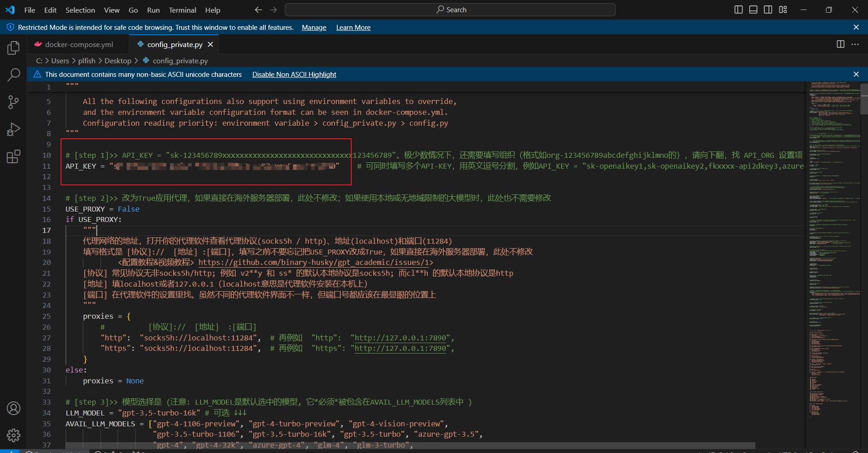The height and width of the screenshot is (453, 868).
Task: Click "if USE_PROXY:" on line 16
Action: [94, 219]
